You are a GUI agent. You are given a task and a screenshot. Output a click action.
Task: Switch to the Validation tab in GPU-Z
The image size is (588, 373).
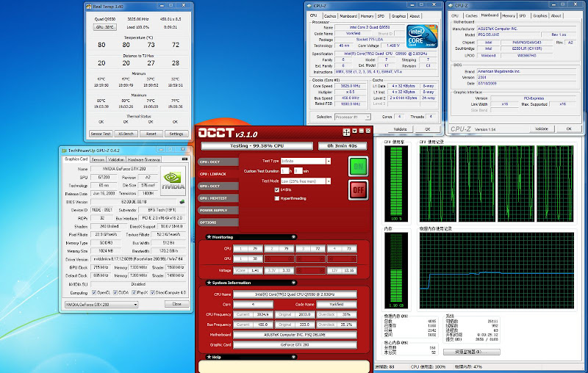coord(116,159)
